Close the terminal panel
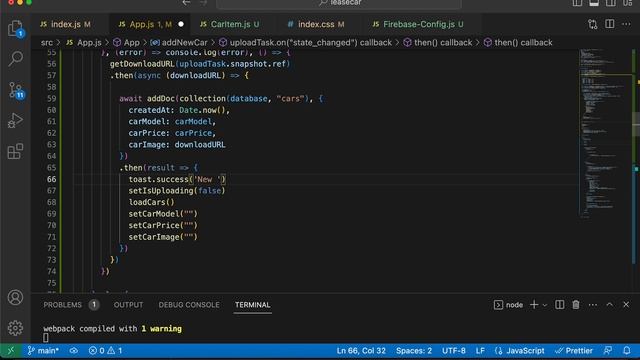 626,304
